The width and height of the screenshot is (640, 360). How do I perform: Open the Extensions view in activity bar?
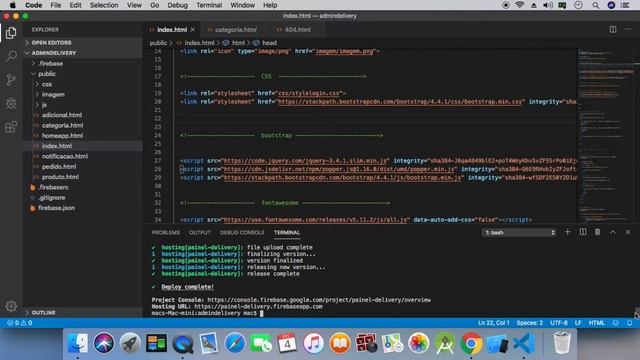coord(11,127)
